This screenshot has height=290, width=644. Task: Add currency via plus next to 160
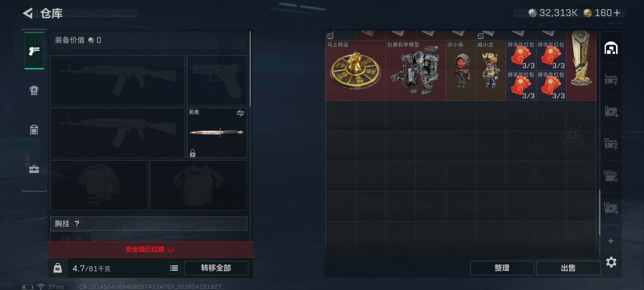coord(617,13)
